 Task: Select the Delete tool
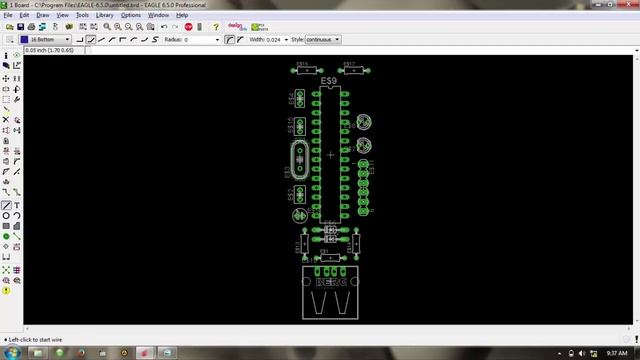tap(6, 120)
